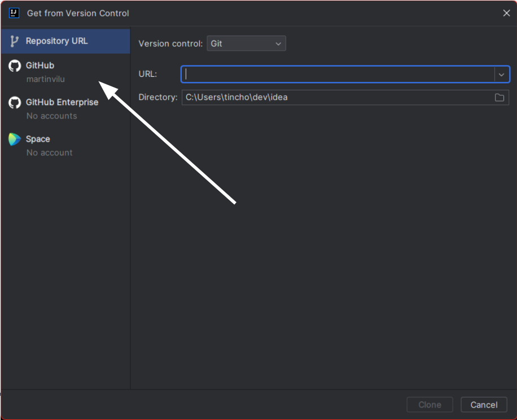This screenshot has width=517, height=420.
Task: Click the arrow of the Git combo box
Action: 278,43
